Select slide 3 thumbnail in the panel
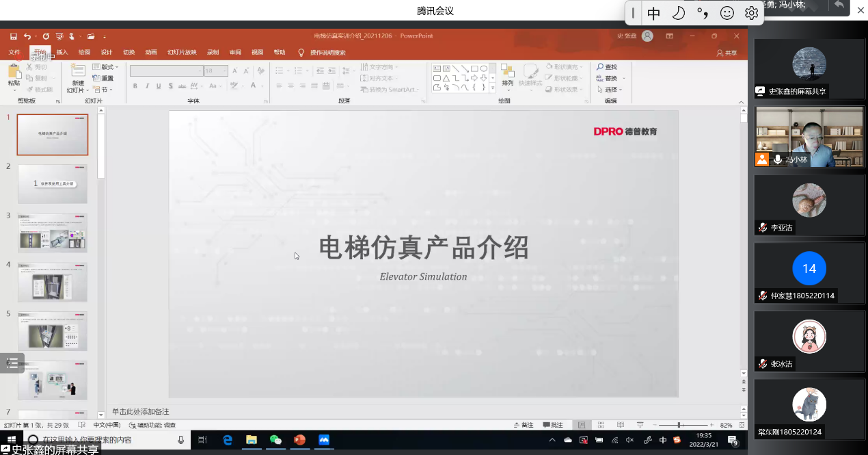The width and height of the screenshot is (868, 455). click(x=53, y=233)
